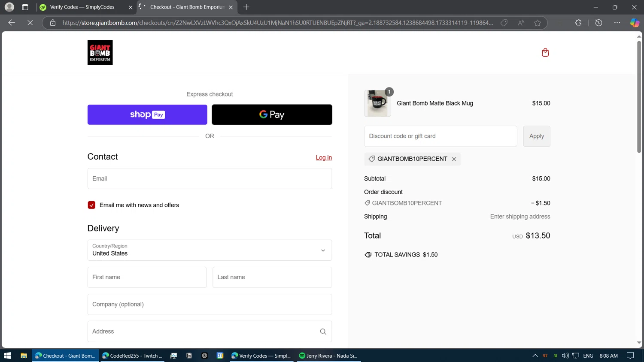644x362 pixels.
Task: Click the Last name field
Action: click(x=272, y=277)
